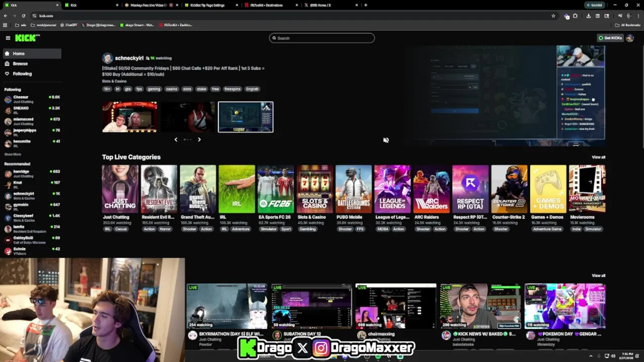Viewport: 644px width, 362px height.
Task: Open the user profile avatar menu
Action: pos(629,38)
